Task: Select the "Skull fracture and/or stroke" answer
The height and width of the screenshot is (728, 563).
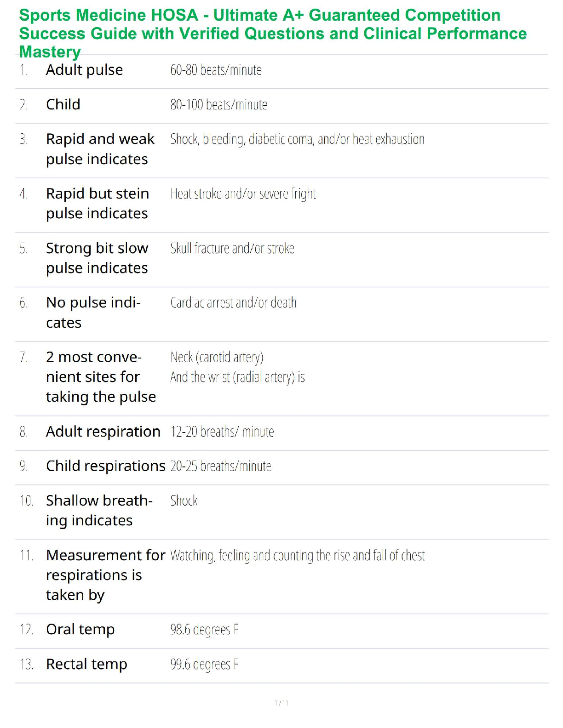Action: click(232, 248)
